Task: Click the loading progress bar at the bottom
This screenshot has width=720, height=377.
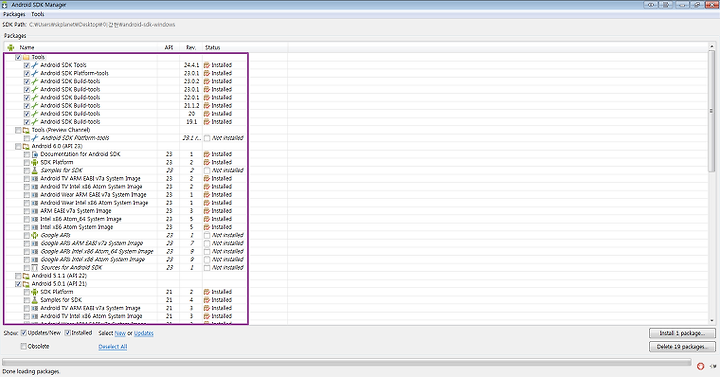Action: click(347, 362)
